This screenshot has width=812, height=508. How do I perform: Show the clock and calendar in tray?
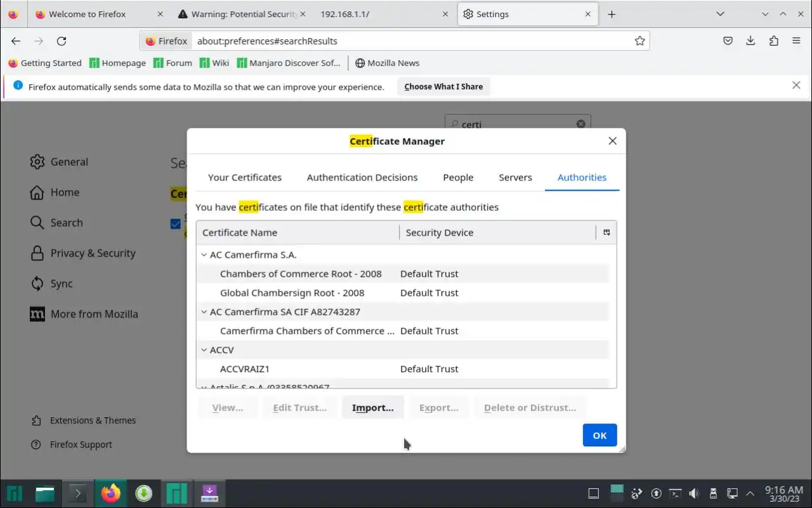pyautogui.click(x=783, y=493)
